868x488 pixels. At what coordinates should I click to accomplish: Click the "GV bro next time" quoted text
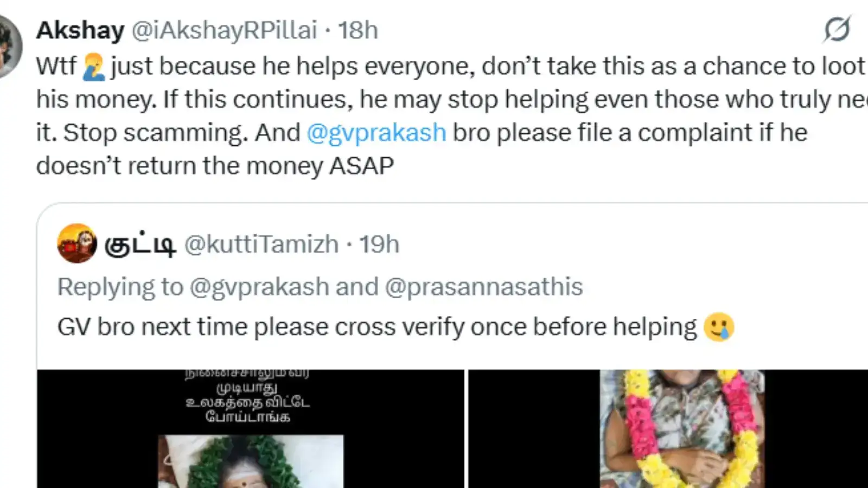(376, 327)
